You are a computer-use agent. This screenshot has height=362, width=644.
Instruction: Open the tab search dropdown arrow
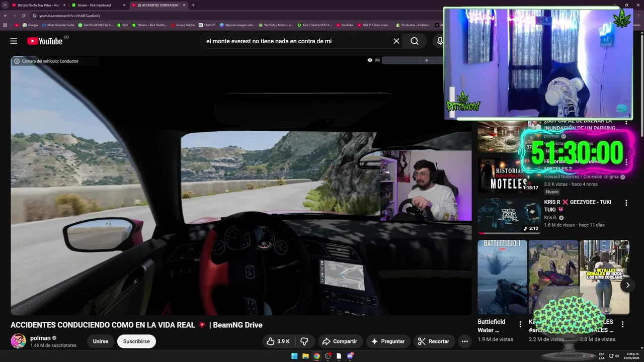5,5
